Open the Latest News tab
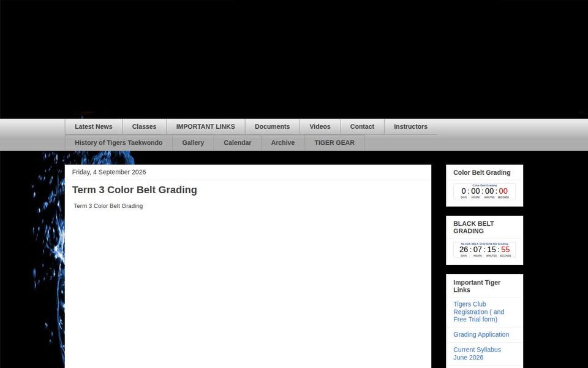 pos(93,126)
